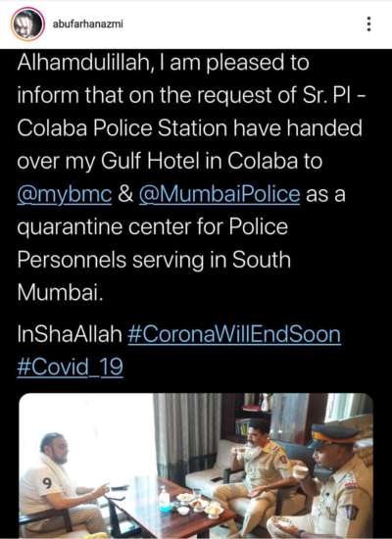Tap the word Mumbai ending the paragraph
This screenshot has height=539, width=392.
(60, 293)
